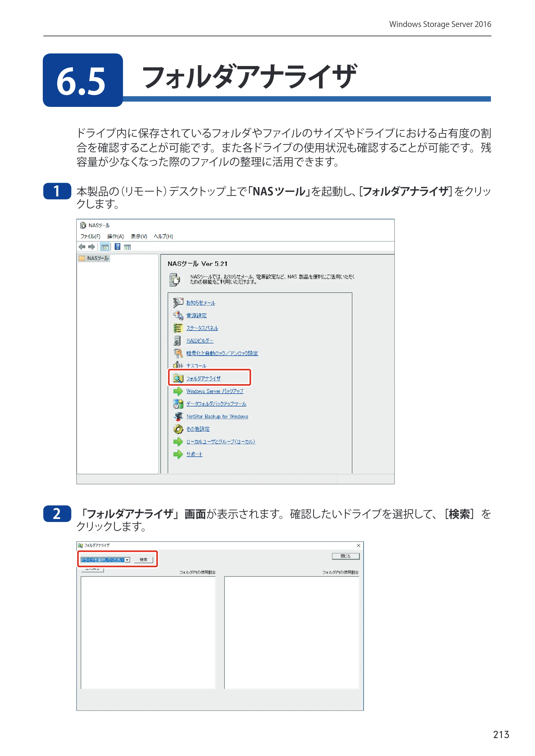Click the お知らせメール mail icon
The image size is (535, 756).
coord(178,303)
